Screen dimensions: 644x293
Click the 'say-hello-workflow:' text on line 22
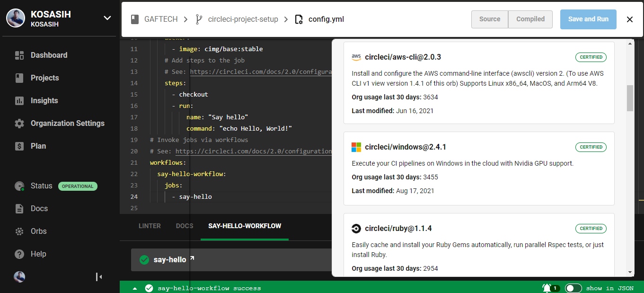(192, 174)
